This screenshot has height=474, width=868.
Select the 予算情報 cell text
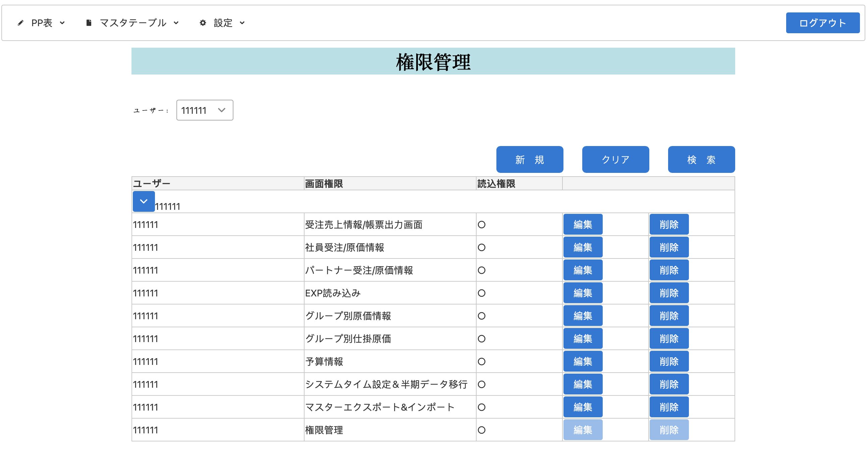324,362
